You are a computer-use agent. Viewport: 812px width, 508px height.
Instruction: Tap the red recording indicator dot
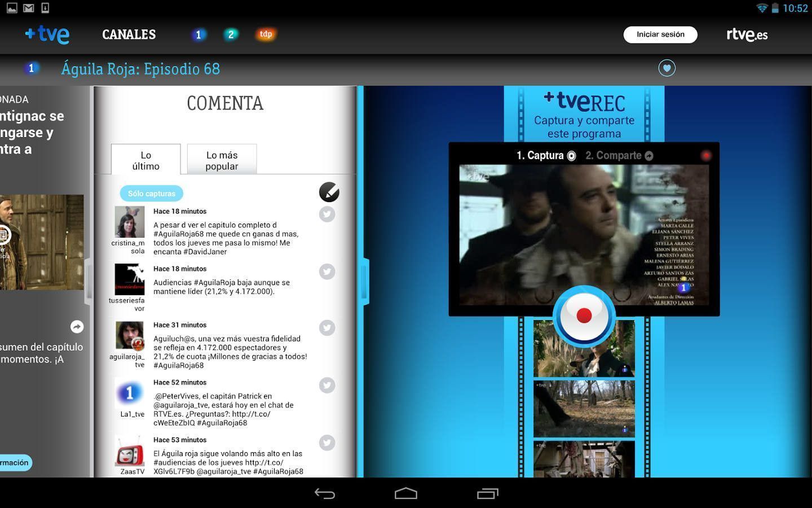tap(705, 155)
